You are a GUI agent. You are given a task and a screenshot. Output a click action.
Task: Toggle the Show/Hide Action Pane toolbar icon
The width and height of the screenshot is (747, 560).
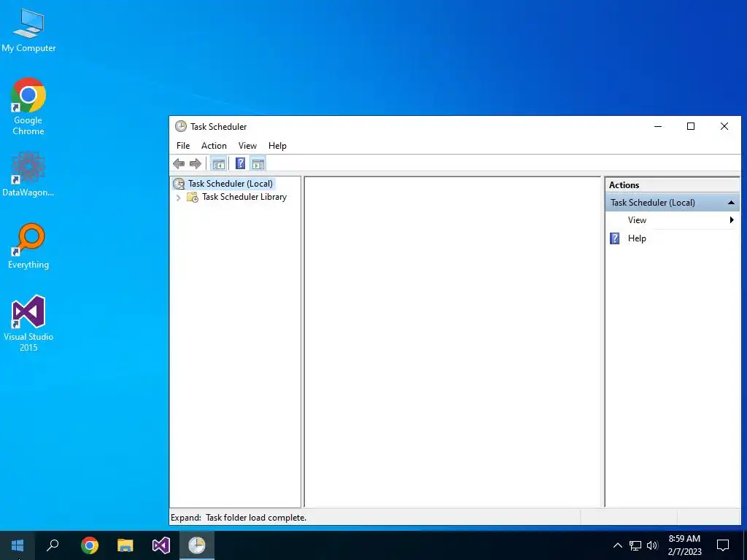[x=258, y=164]
